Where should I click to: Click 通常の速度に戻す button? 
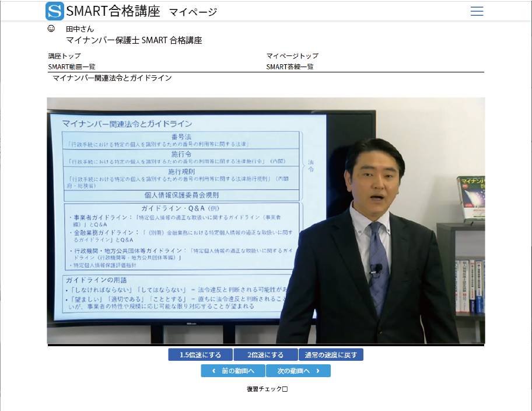pyautogui.click(x=331, y=354)
